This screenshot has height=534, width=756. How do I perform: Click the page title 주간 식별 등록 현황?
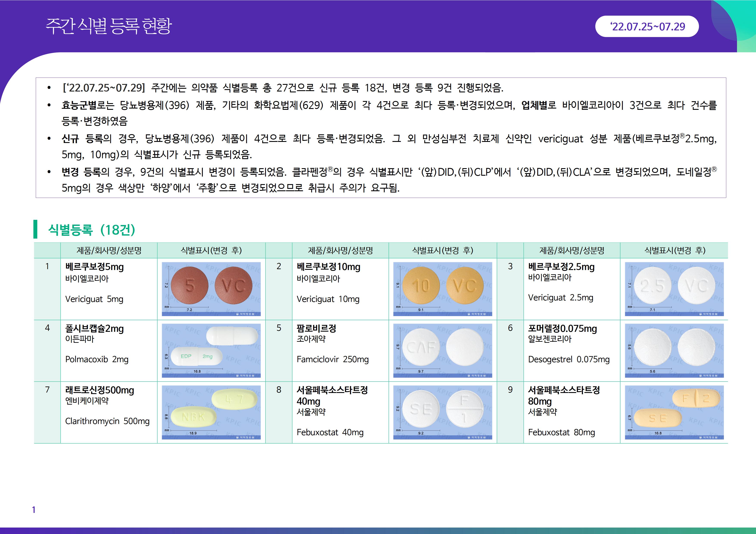109,26
